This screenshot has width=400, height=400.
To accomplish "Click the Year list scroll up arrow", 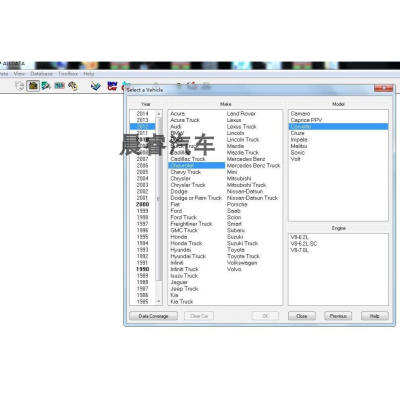I will (x=159, y=114).
